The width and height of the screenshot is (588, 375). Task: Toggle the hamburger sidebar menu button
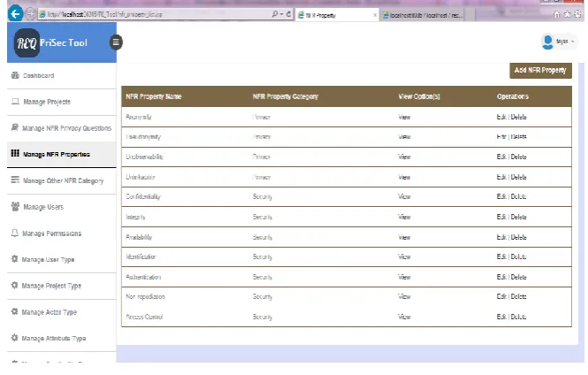pyautogui.click(x=116, y=42)
